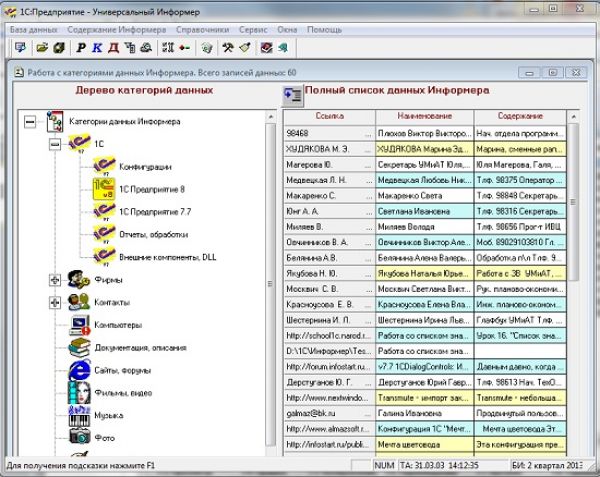The image size is (600, 477).
Task: Expand the Фирмы tree node
Action: 55,279
